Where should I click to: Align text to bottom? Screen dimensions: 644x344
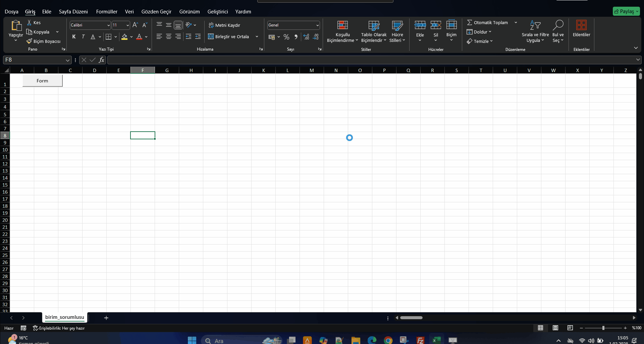coord(178,25)
